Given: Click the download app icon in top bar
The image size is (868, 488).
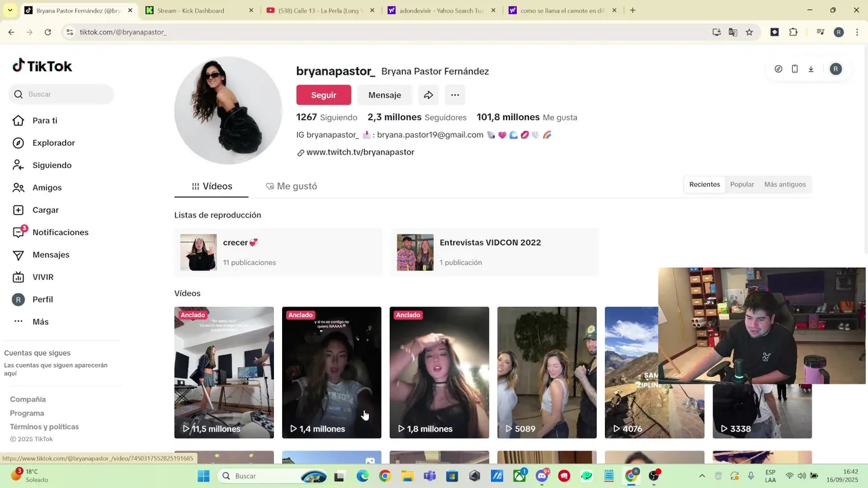Looking at the screenshot, I should pos(811,69).
